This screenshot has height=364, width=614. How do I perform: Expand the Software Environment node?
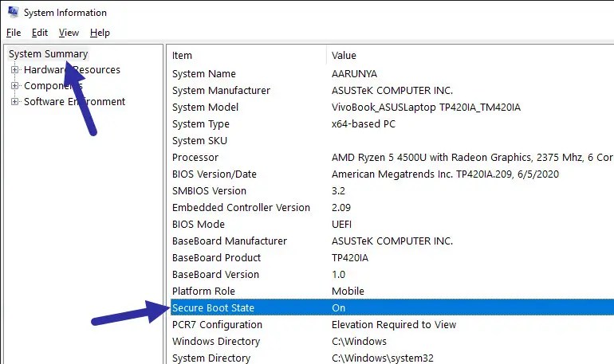[15, 102]
